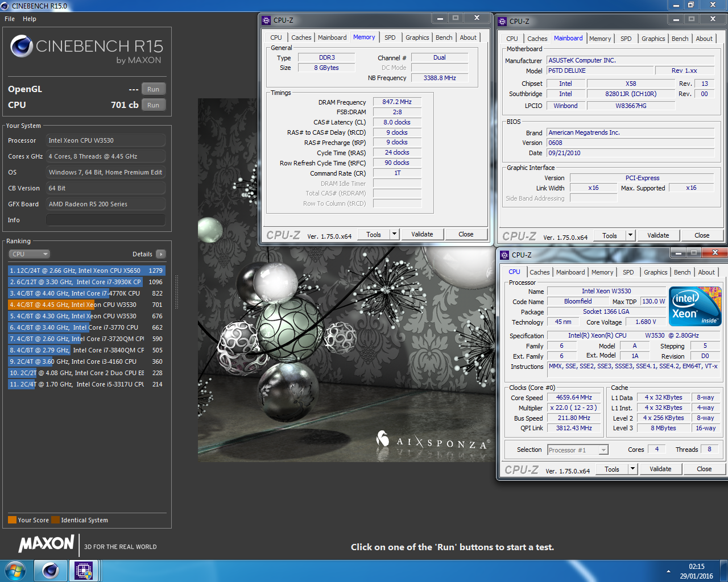
Task: Click the Cinebench R15 logo sphere
Action: 22,46
